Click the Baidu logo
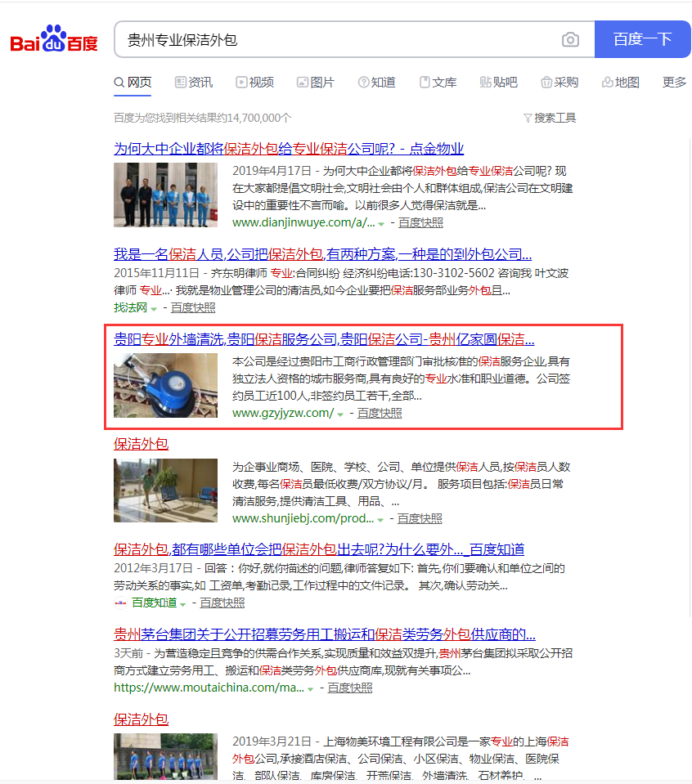This screenshot has height=784, width=692. (x=52, y=37)
